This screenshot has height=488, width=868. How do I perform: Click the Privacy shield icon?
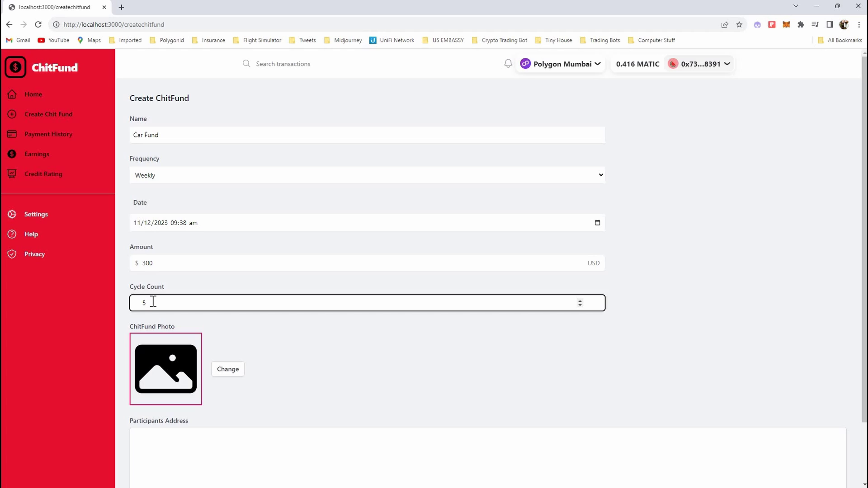(x=12, y=254)
